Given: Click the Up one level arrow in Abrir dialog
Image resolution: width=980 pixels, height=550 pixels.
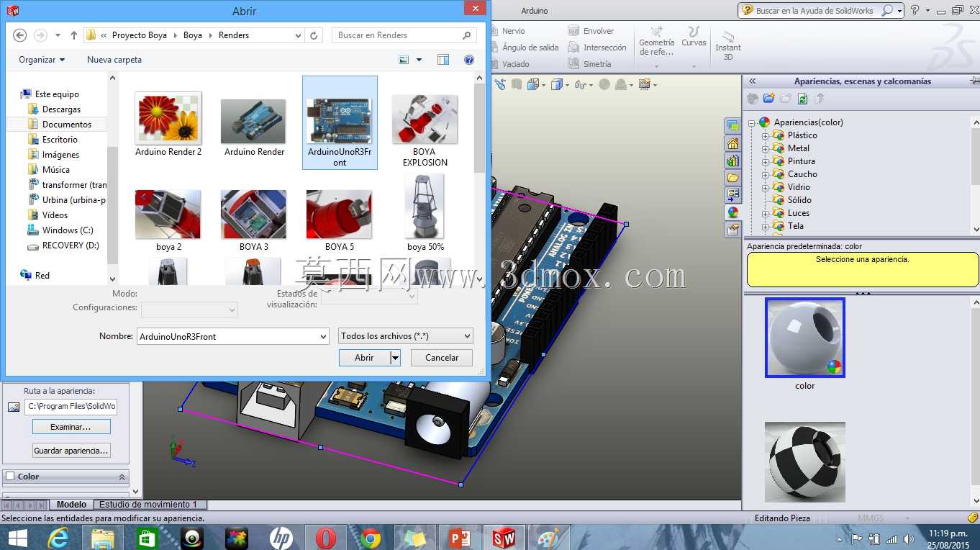Looking at the screenshot, I should click(x=74, y=35).
